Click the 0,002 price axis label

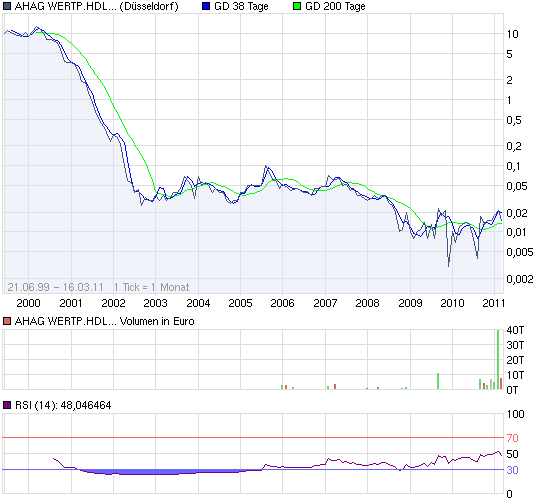[x=520, y=279]
